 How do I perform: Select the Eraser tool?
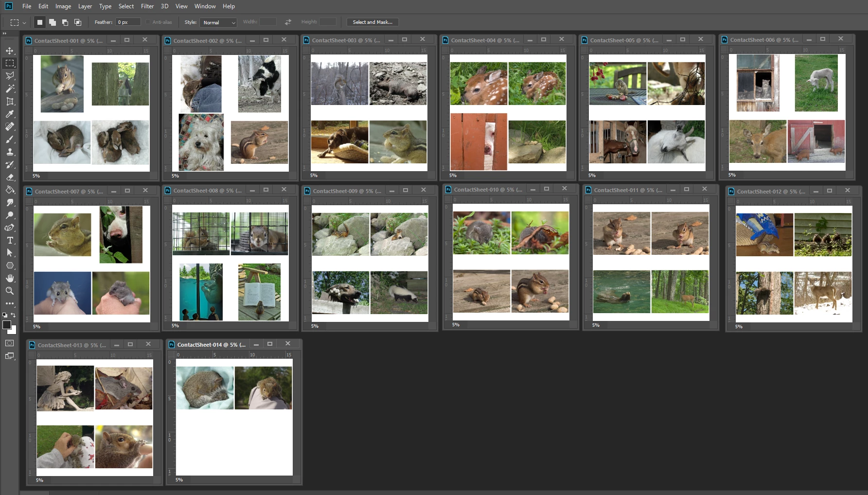tap(10, 177)
